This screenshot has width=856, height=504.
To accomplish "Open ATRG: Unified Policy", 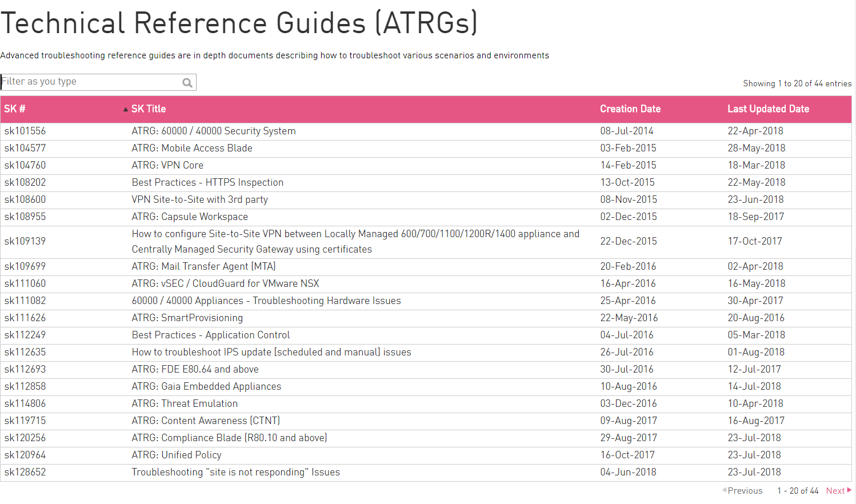I will 177,455.
